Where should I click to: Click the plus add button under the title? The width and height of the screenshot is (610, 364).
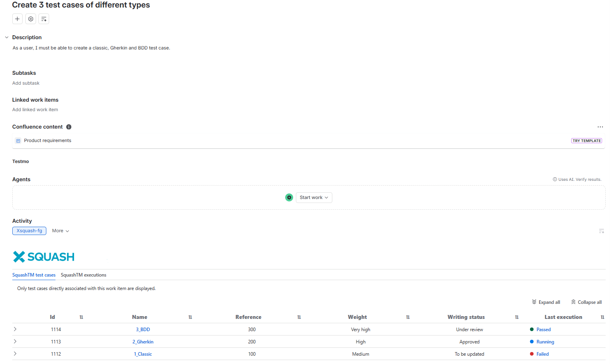17,19
